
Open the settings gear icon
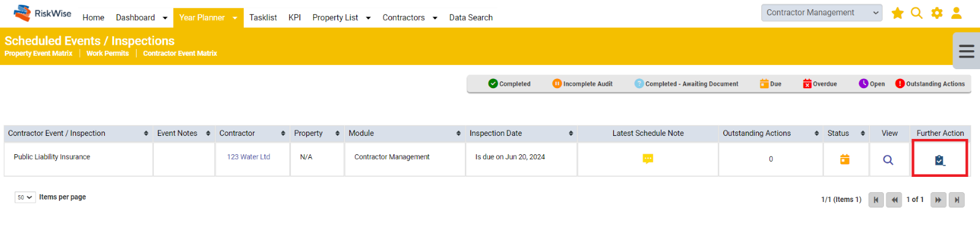[937, 13]
